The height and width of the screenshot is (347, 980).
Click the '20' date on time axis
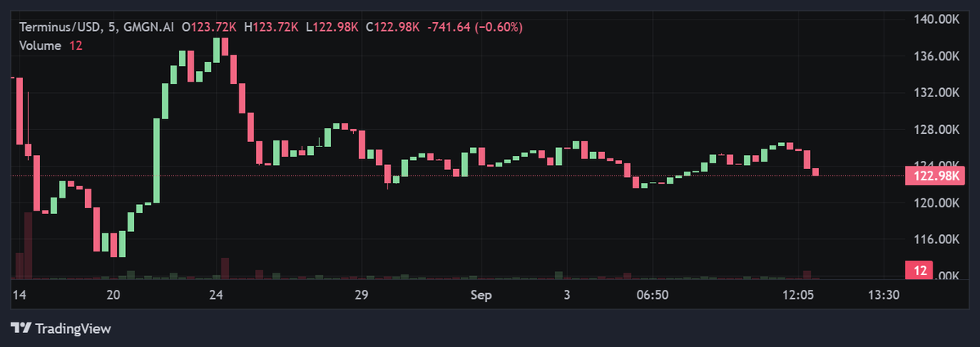pos(114,294)
